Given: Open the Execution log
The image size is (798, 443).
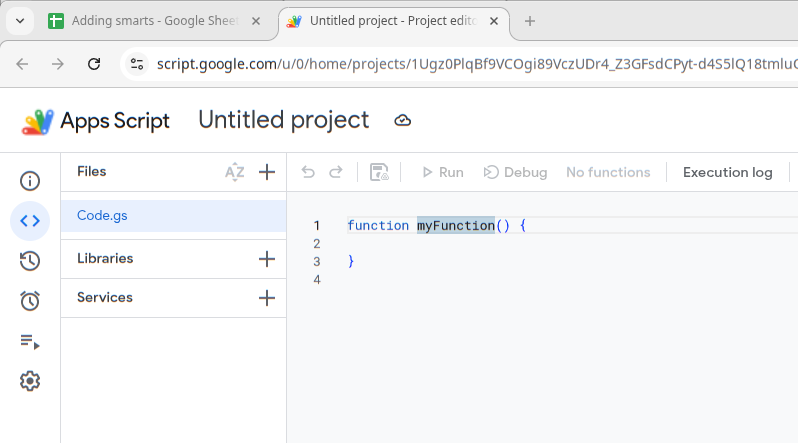Looking at the screenshot, I should (728, 173).
